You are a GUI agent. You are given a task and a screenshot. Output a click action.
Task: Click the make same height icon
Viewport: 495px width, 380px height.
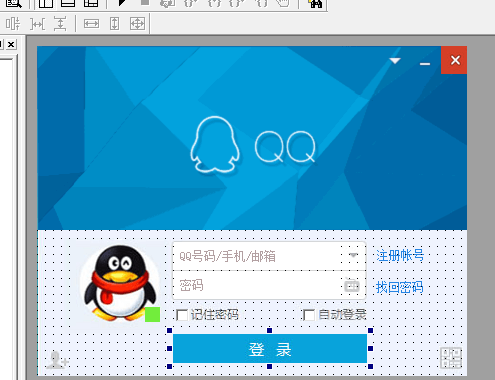[114, 24]
